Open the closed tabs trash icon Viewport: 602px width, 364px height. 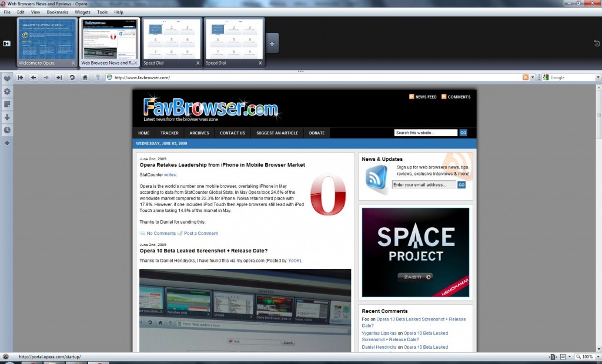597,43
